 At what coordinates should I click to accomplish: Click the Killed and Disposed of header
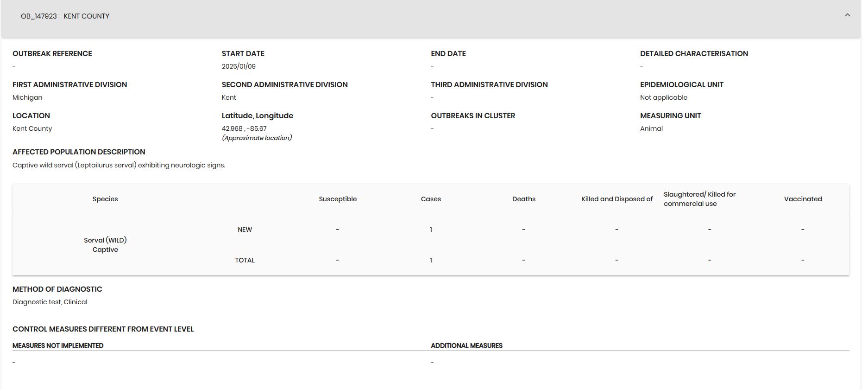click(x=617, y=199)
